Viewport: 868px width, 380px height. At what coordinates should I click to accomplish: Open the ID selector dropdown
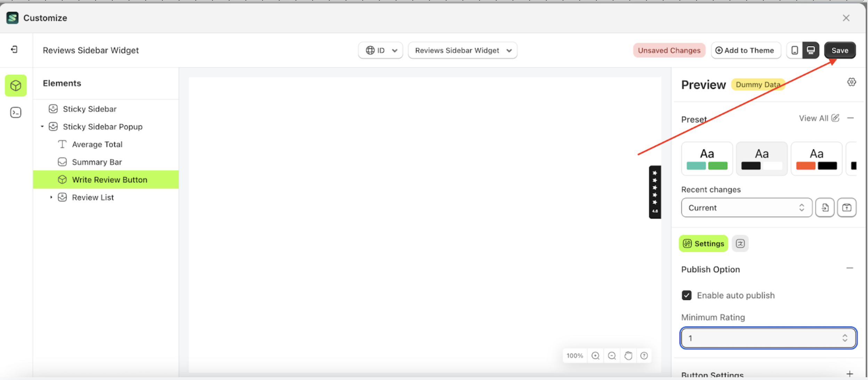click(380, 50)
